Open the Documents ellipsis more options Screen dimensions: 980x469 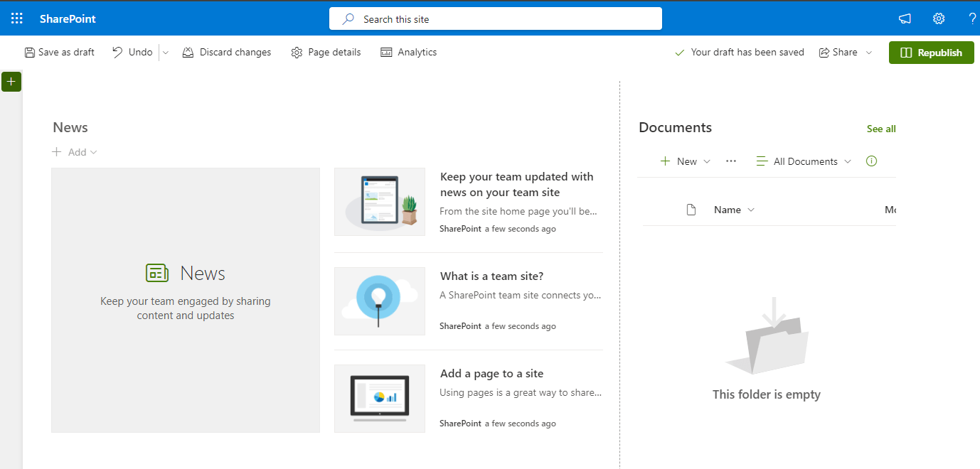[730, 161]
